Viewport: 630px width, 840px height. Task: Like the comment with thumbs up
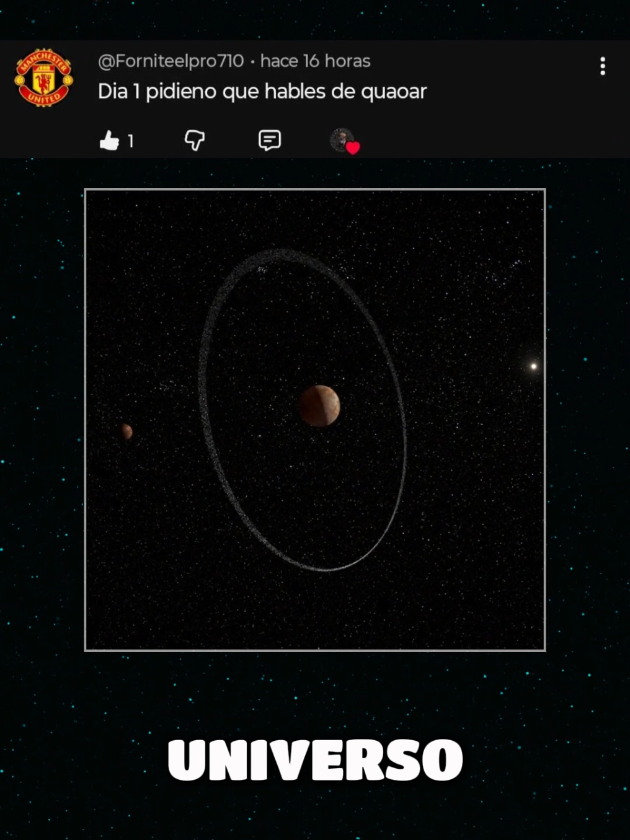click(x=109, y=141)
